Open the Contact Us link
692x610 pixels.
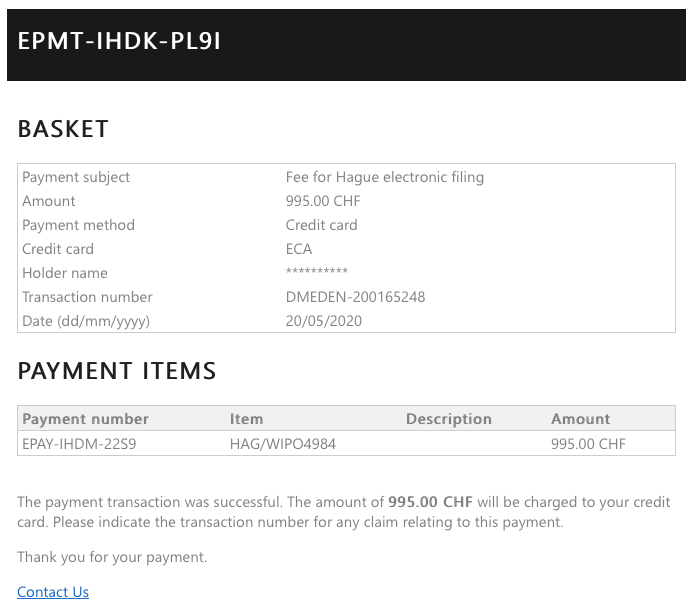(x=53, y=592)
